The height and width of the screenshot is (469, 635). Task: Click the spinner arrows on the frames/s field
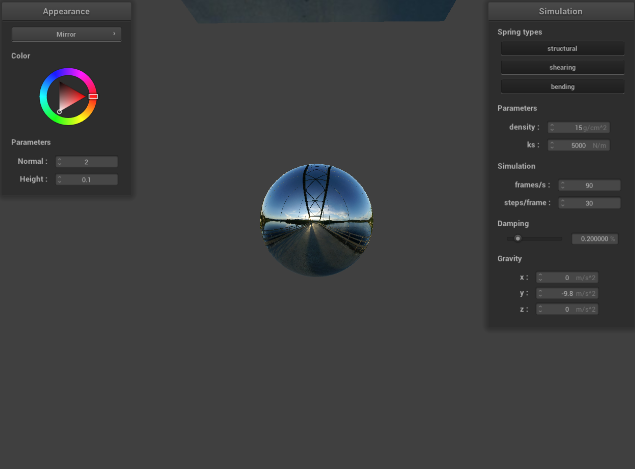[x=562, y=186]
